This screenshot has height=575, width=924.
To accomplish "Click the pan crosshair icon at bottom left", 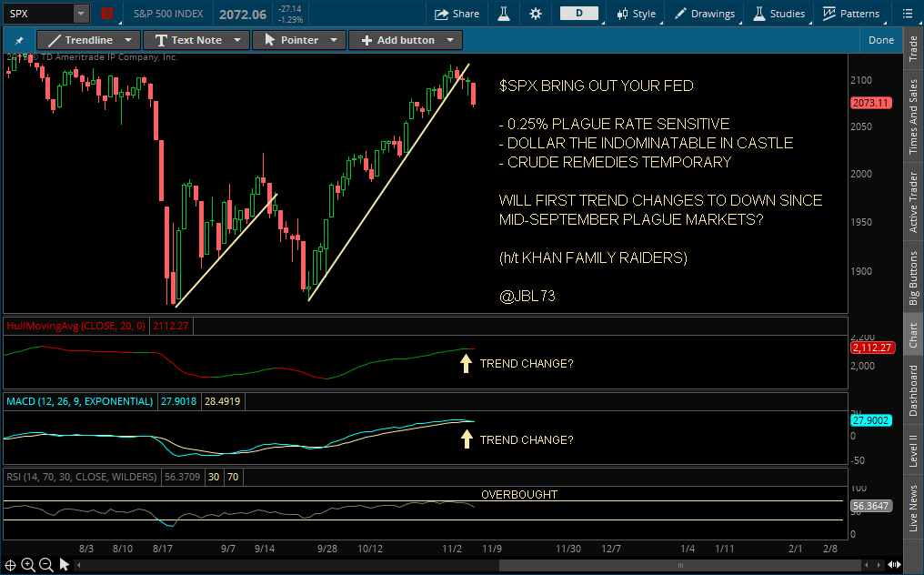I will (10, 564).
